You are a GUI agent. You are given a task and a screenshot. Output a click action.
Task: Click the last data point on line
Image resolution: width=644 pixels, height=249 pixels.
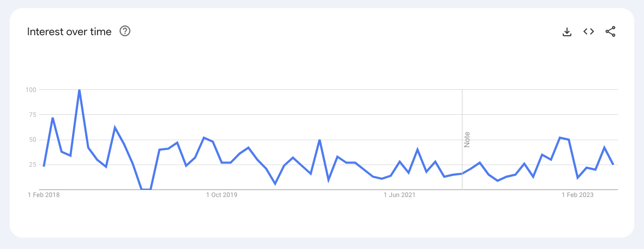click(x=613, y=165)
